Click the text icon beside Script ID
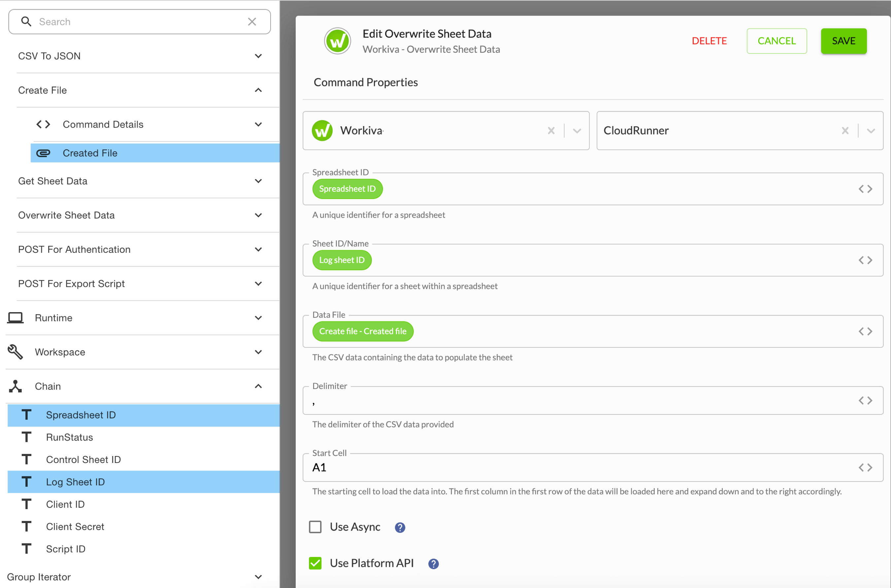 (26, 549)
